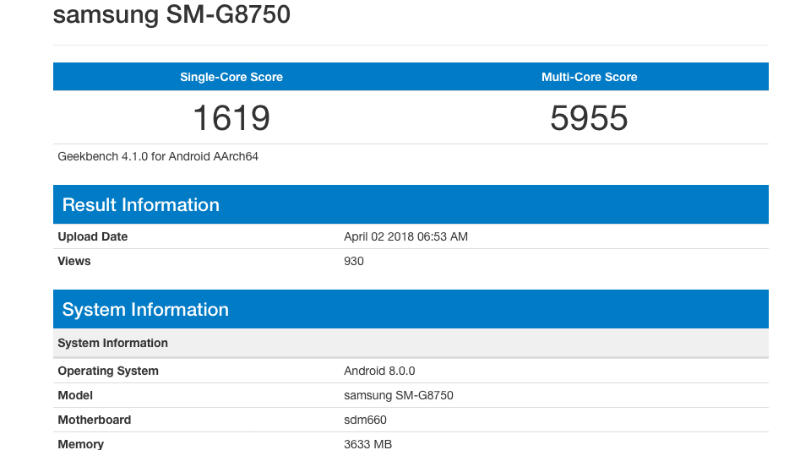The image size is (800, 450).
Task: Select the Model row label
Action: [75, 395]
